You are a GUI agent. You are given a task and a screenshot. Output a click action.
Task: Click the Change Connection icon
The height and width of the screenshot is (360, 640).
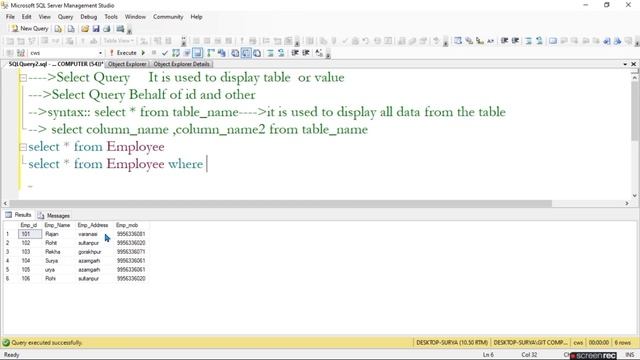[x=21, y=53]
